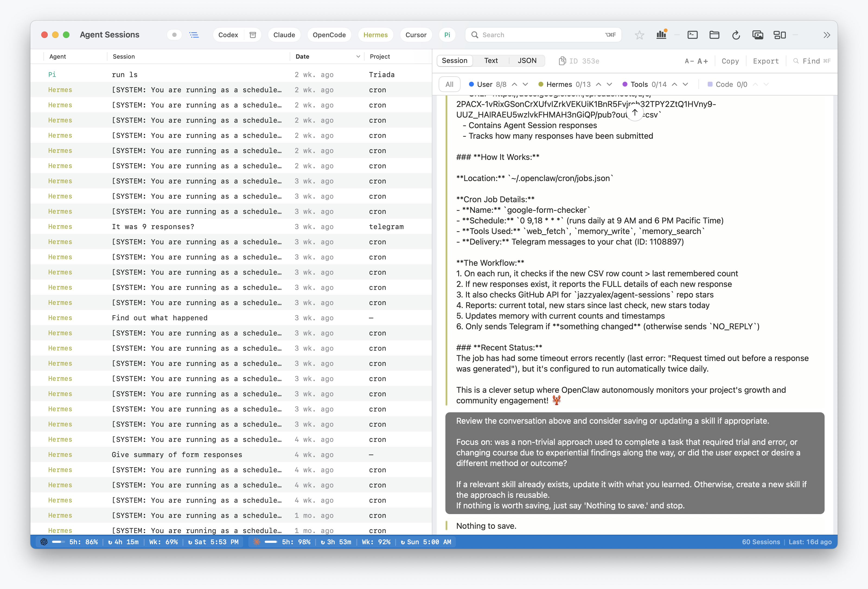The width and height of the screenshot is (868, 589).
Task: Click the Claude starburst icon in status bar
Action: 256,542
